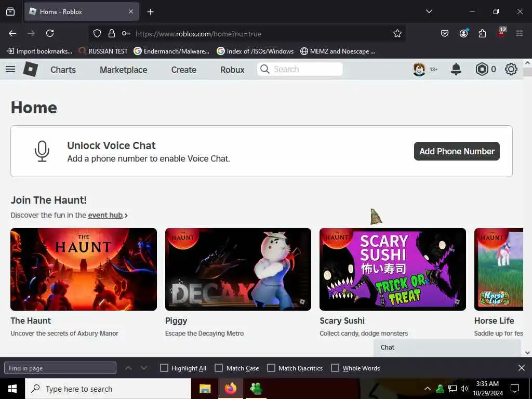Close the find bar
The width and height of the screenshot is (532, 399).
[522, 368]
